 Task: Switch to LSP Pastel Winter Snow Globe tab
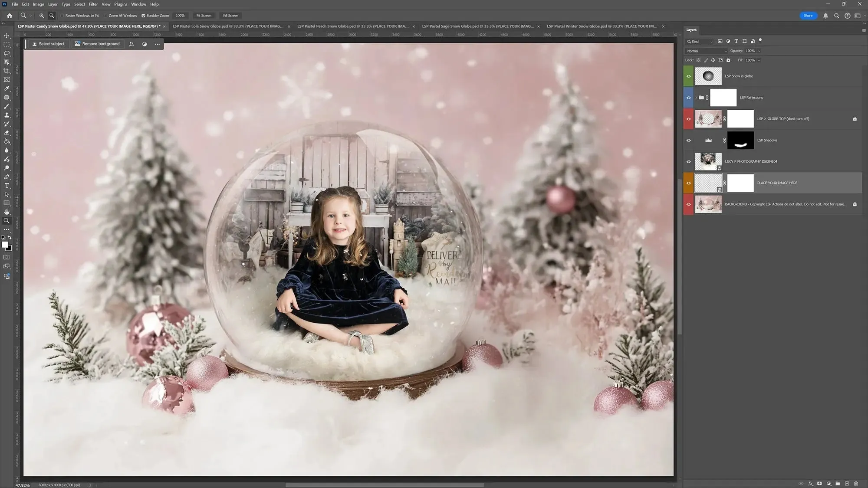602,26
